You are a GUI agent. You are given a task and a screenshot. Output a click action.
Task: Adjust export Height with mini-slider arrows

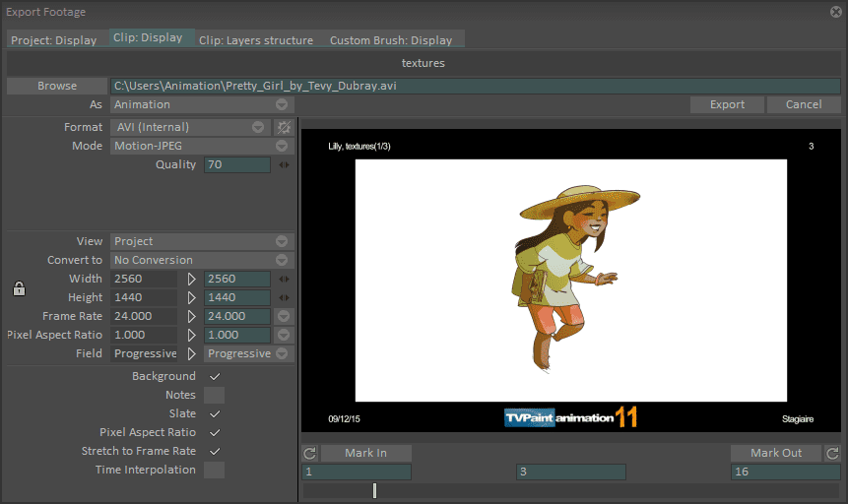(284, 297)
